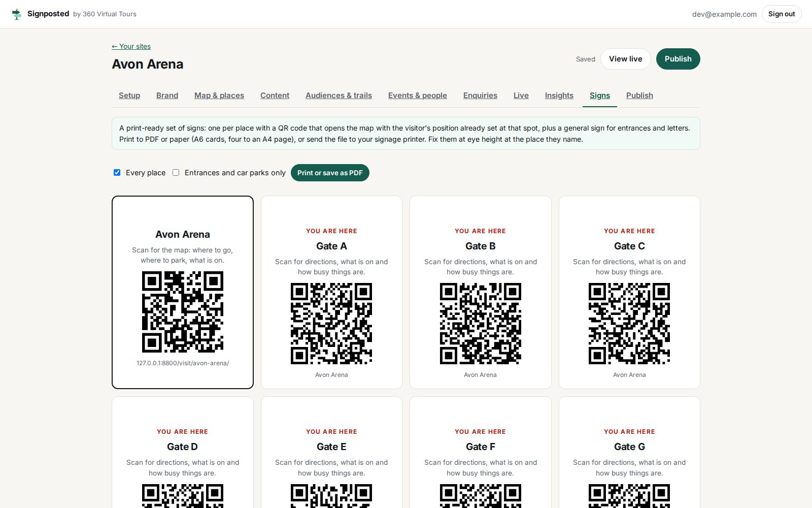The image size is (812, 508).
Task: Click the Gate C sign title
Action: [x=629, y=246]
